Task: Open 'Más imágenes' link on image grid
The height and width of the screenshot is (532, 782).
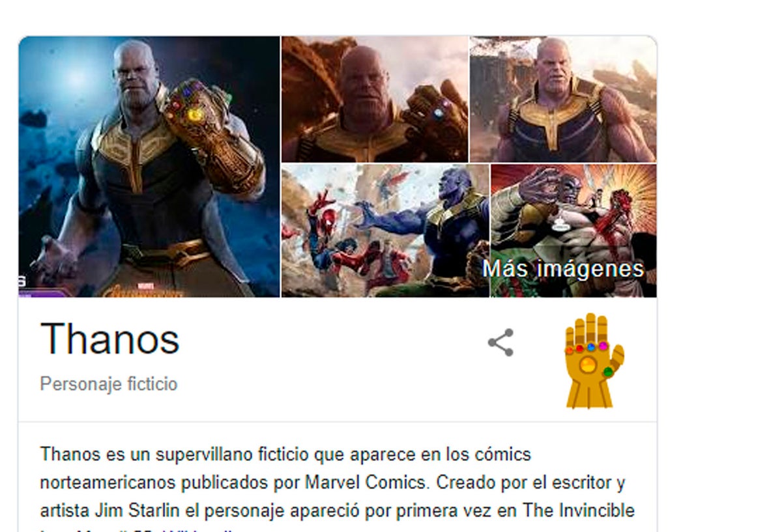Action: click(563, 269)
